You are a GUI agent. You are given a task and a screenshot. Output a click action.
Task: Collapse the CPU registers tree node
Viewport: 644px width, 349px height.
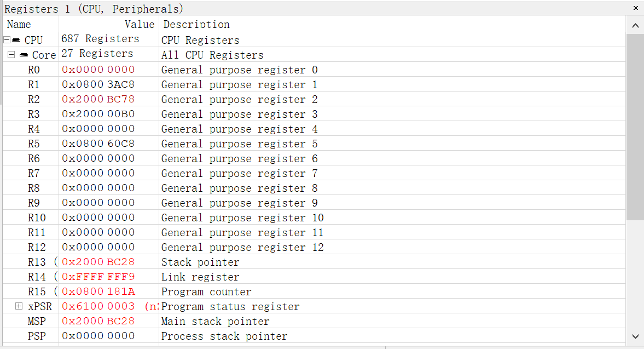(7, 40)
